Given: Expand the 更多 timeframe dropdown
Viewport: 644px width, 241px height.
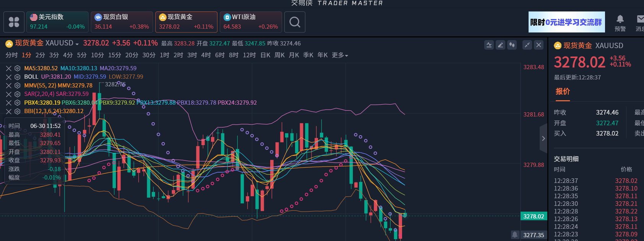Looking at the screenshot, I should (x=340, y=55).
